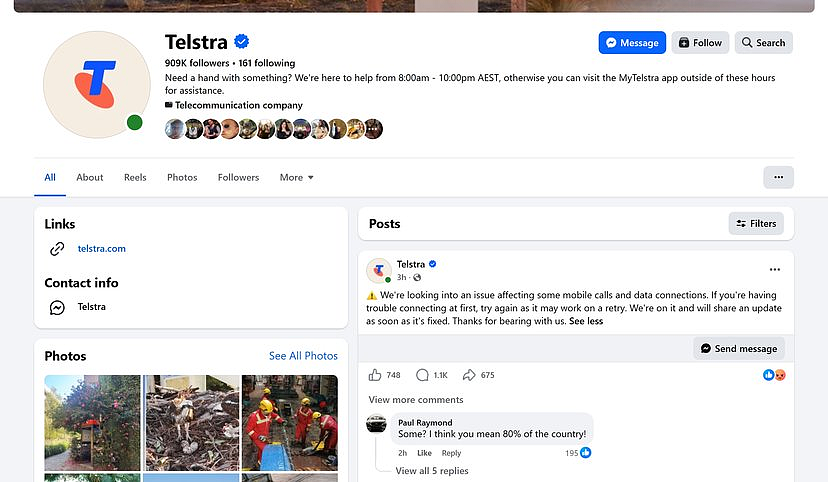The image size is (828, 482).
Task: Open the Followers tab
Action: [238, 177]
